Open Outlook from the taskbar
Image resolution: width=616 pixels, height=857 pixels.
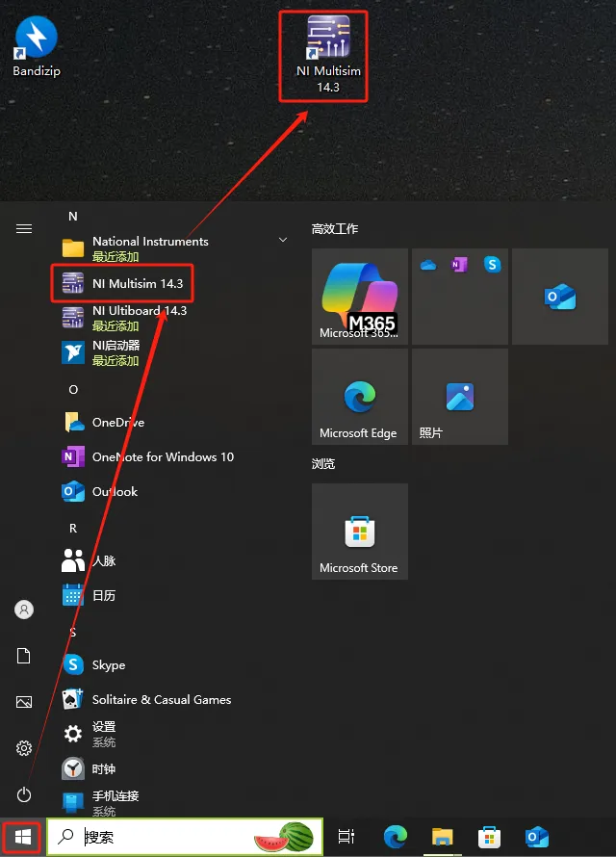pos(536,837)
